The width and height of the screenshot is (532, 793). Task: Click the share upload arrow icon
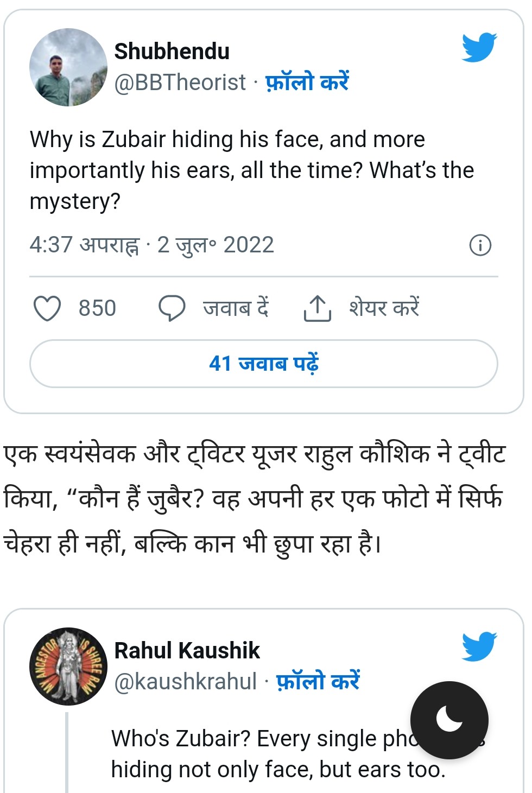317,308
